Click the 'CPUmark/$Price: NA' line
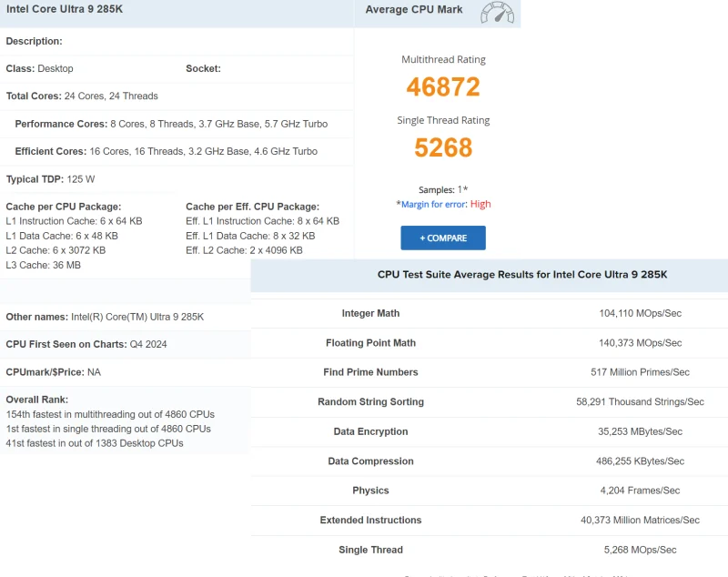728x577 pixels. (x=54, y=372)
